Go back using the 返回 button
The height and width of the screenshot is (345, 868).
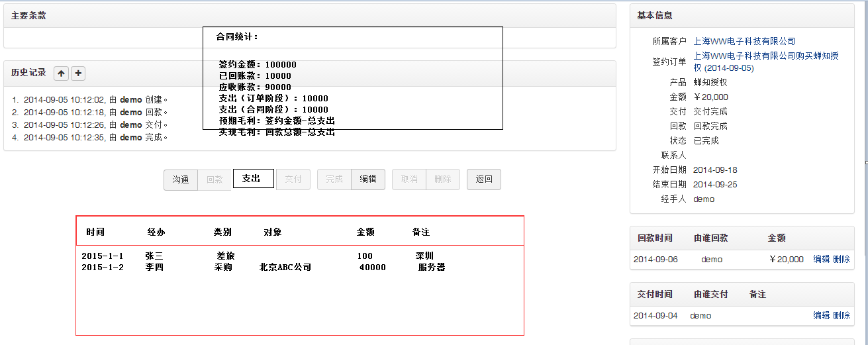pos(484,179)
